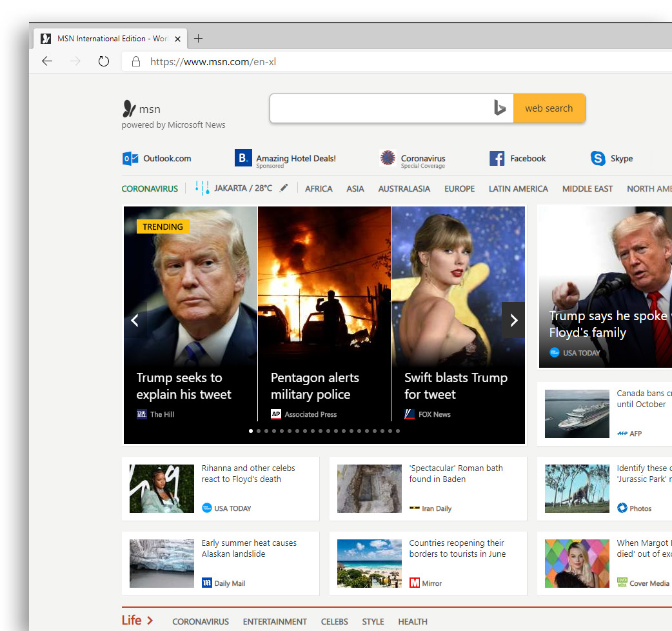
Task: Open 'Swift blasts Trump for tweet' story
Action: click(456, 386)
